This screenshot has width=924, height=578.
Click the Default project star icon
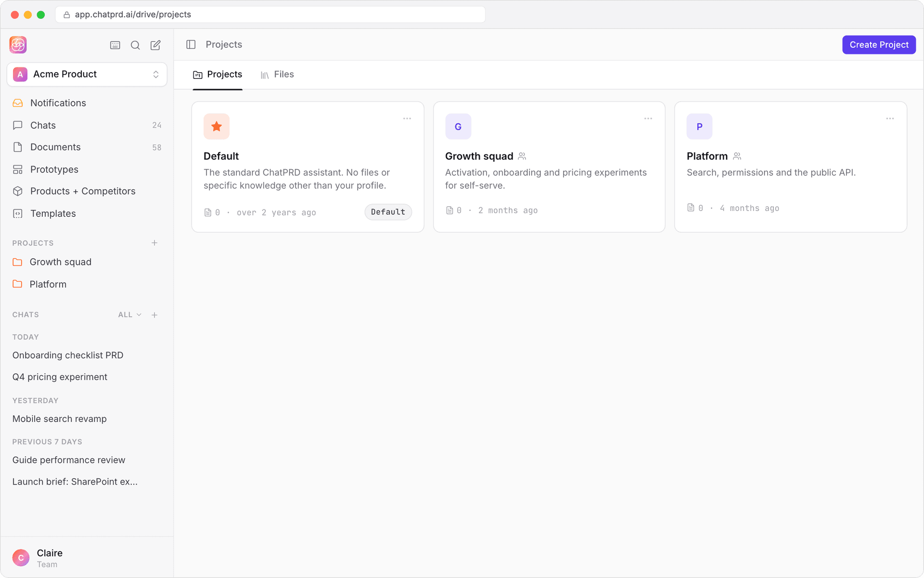click(x=217, y=126)
